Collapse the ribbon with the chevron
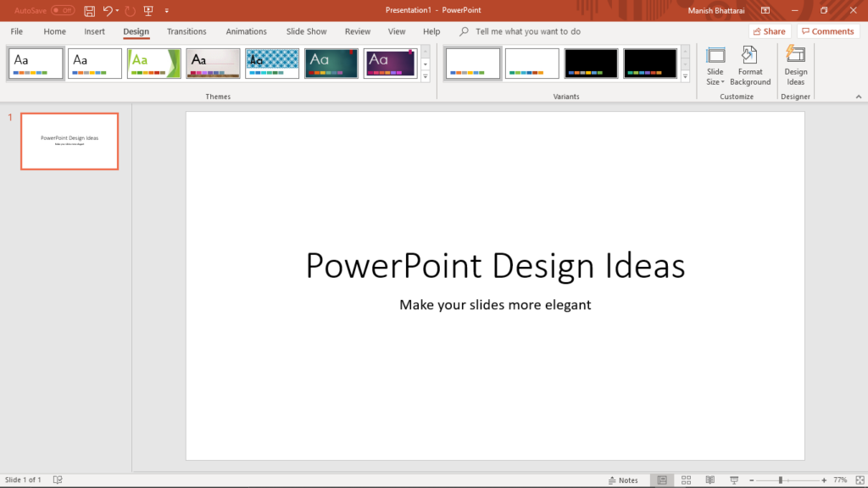The image size is (868, 488). click(858, 97)
